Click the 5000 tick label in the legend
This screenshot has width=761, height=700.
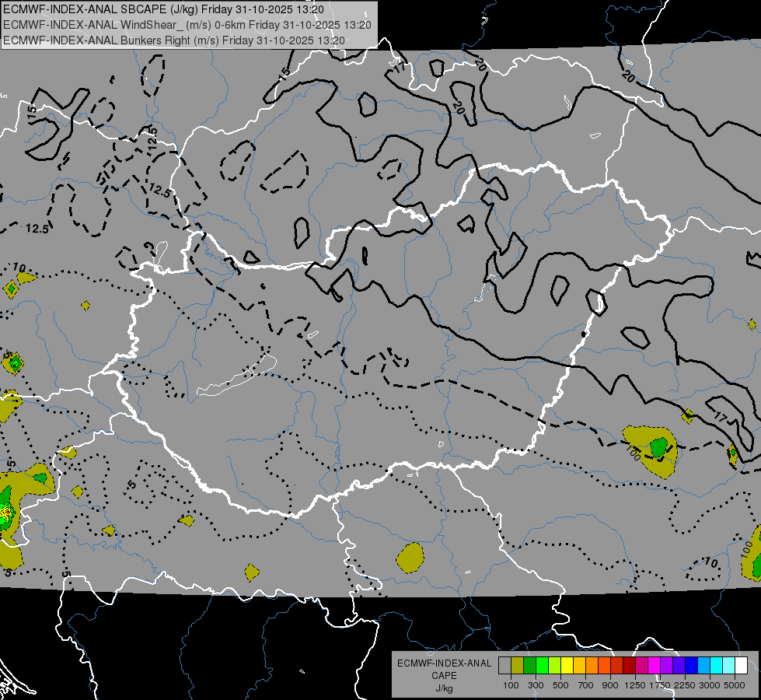click(735, 685)
